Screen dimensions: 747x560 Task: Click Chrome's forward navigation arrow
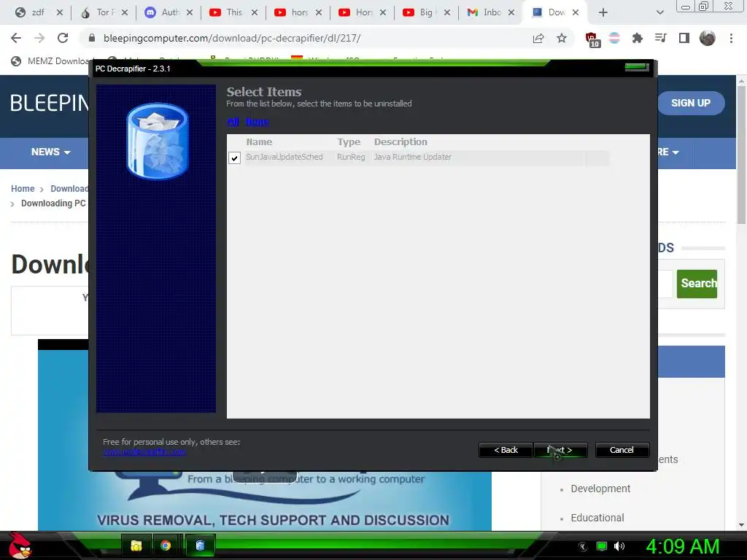(39, 38)
